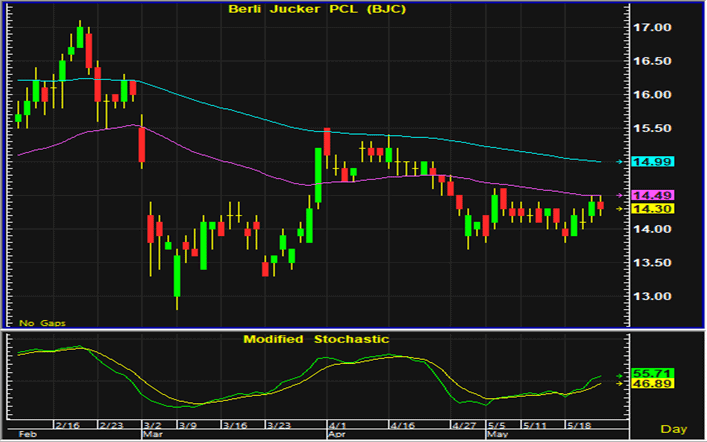Click the 4/27 date marker
Image resolution: width=707 pixels, height=442 pixels.
[x=464, y=425]
